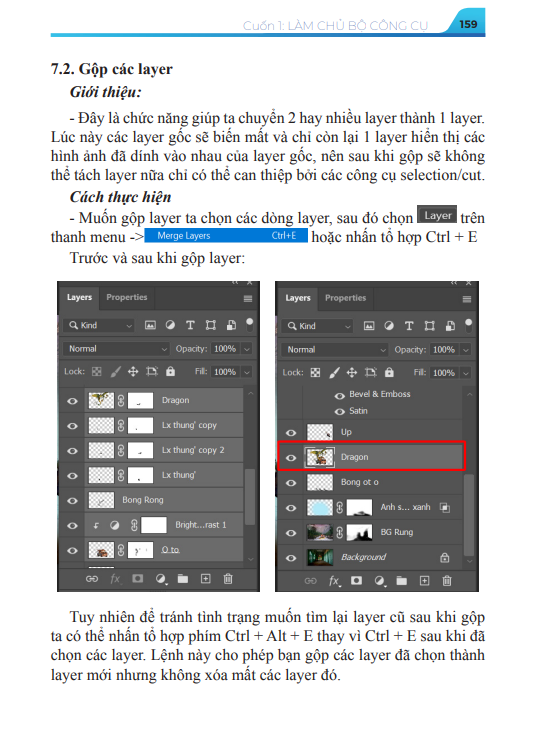This screenshot has width=541, height=738.
Task: Click lock image pixels brush icon in left panel
Action: point(115,372)
